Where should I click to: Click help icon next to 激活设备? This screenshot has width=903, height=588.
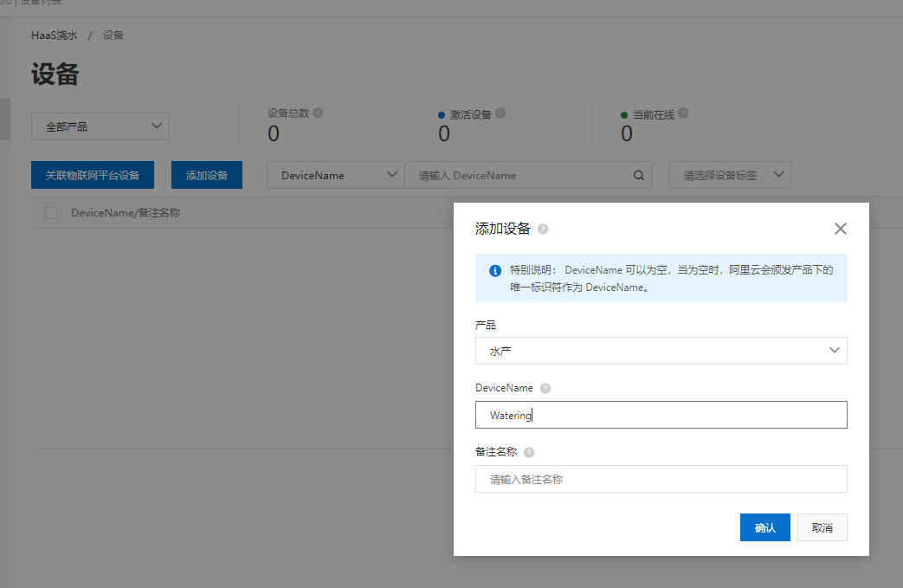[x=500, y=113]
